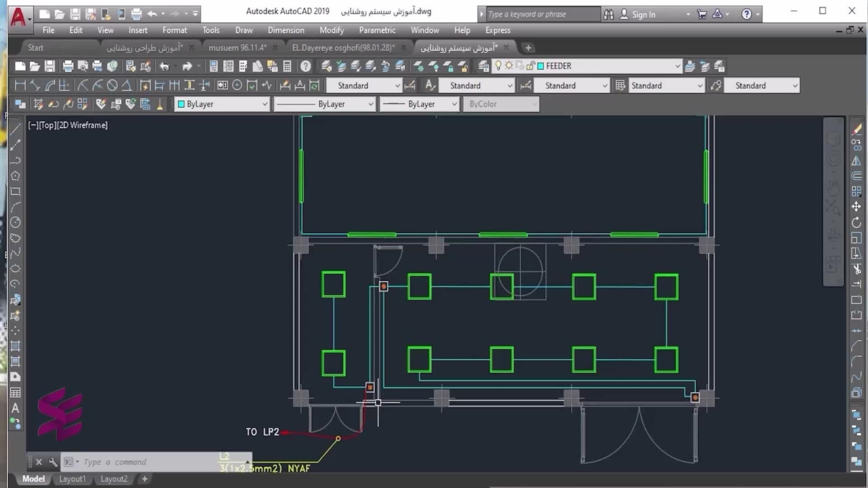Open the Parametric menu
868x488 pixels.
377,30
